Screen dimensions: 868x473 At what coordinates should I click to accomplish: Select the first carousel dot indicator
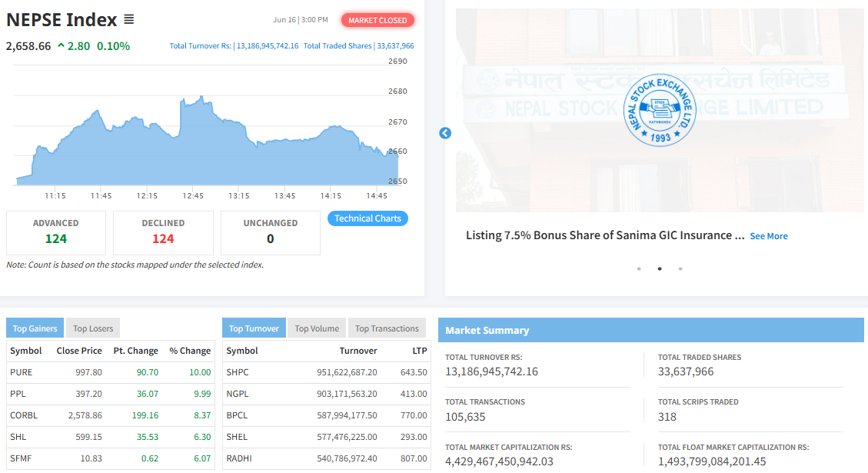click(639, 269)
